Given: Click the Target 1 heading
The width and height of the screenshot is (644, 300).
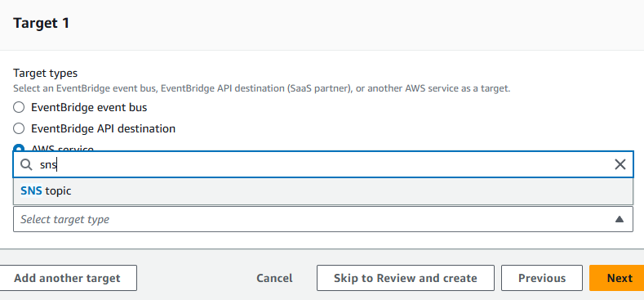Looking at the screenshot, I should [x=41, y=23].
